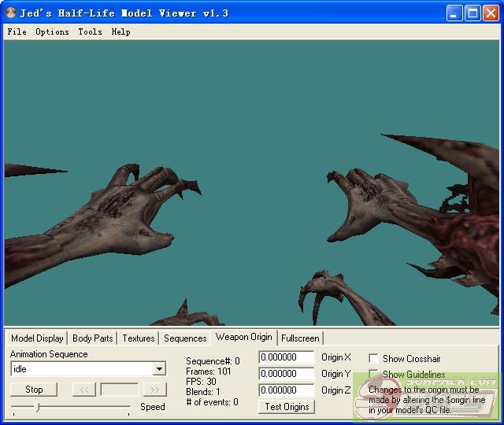This screenshot has height=425, width=504.
Task: Switch to the Model Display tab
Action: [37, 338]
